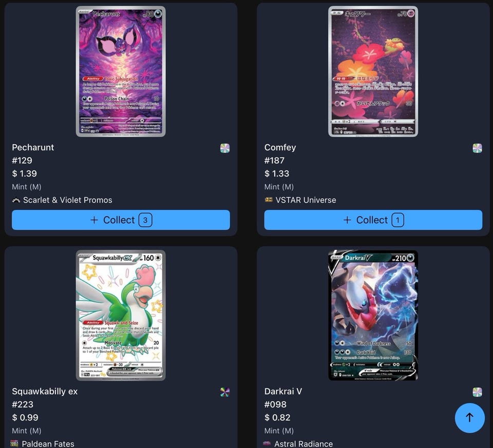Collect the Pecharunt card
The image size is (493, 448).
(121, 220)
